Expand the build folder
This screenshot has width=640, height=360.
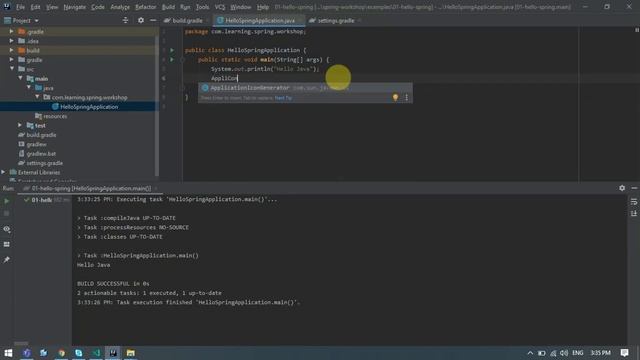[x=11, y=50]
